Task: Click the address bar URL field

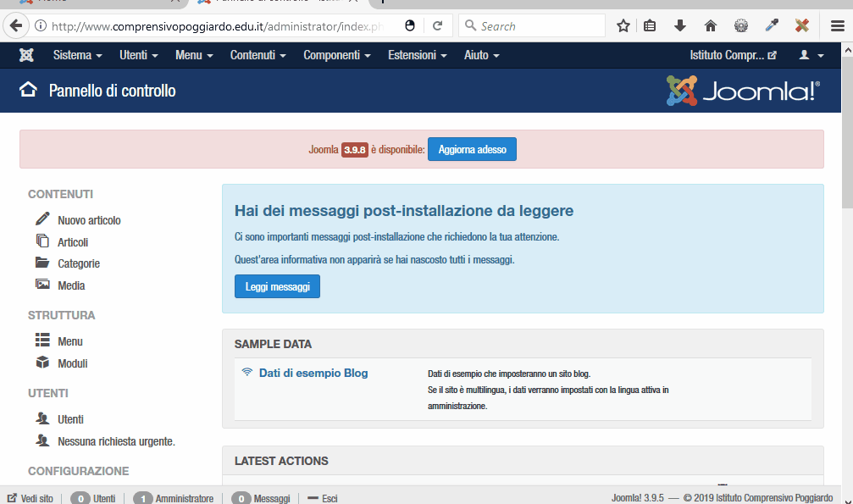Action: click(218, 25)
